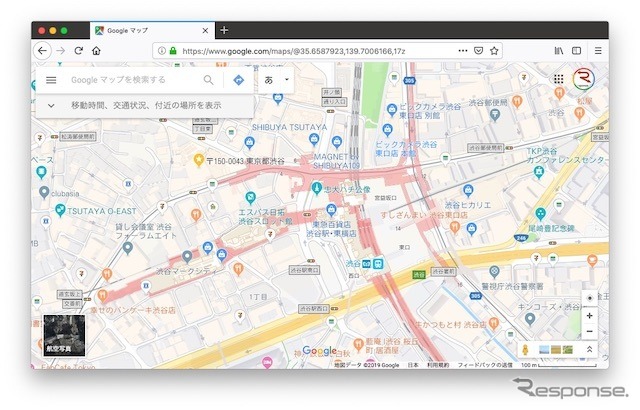Go back with the browser back arrow
This screenshot has height=410, width=640.
pyautogui.click(x=42, y=51)
